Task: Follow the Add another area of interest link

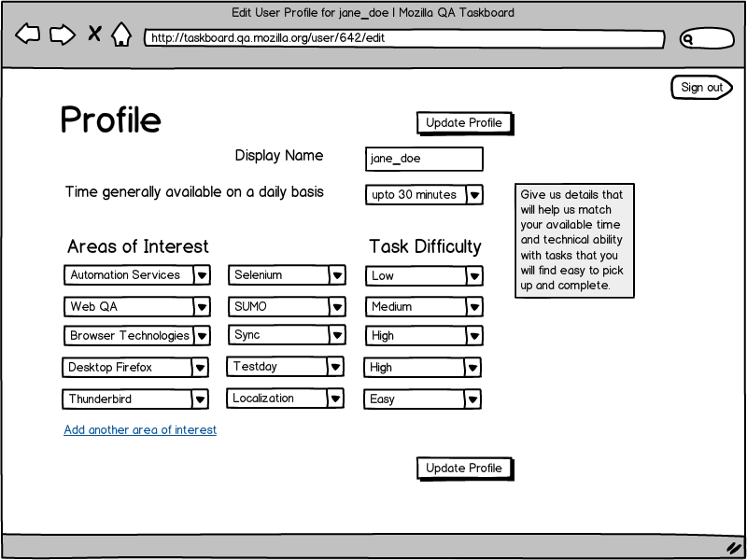Action: point(140,430)
